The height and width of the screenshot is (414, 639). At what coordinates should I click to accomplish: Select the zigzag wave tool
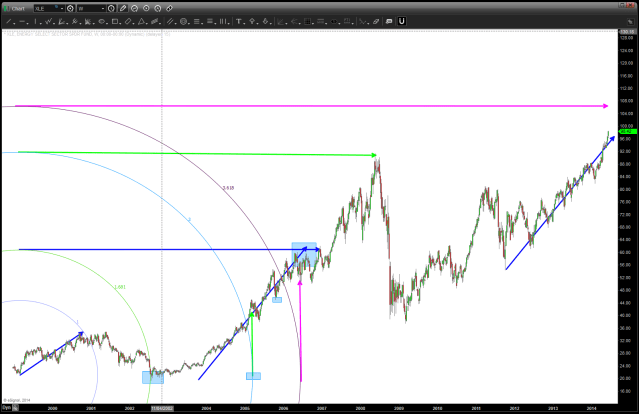(x=48, y=21)
